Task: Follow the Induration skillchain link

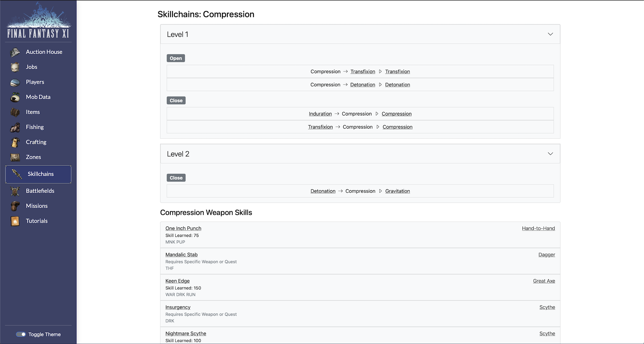Action: tap(320, 114)
